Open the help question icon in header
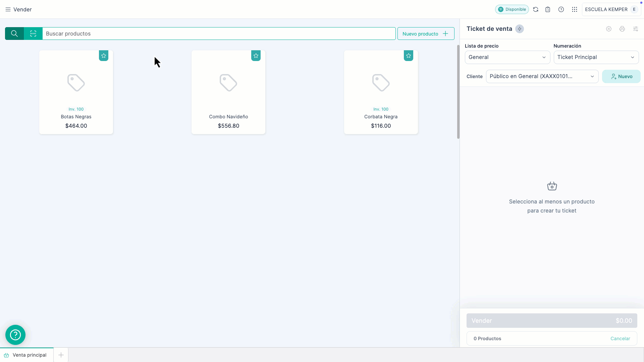This screenshot has height=362, width=644. 561,9
